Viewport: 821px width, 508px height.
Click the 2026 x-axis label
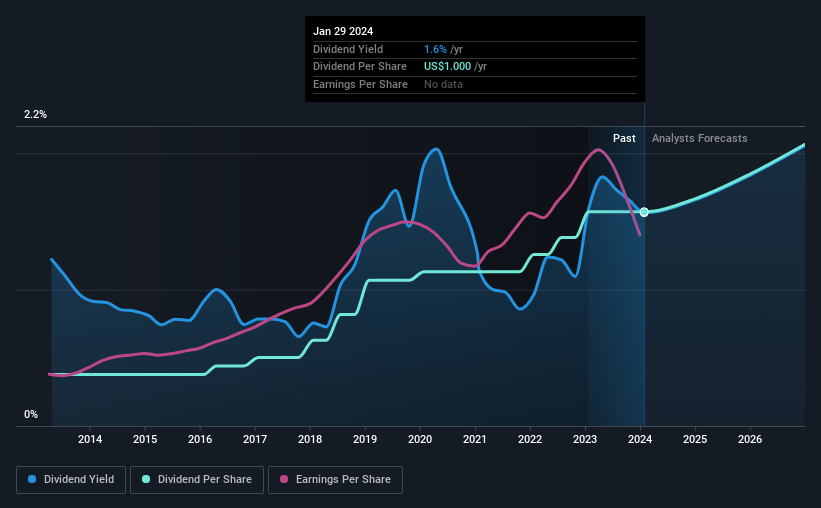tap(750, 439)
